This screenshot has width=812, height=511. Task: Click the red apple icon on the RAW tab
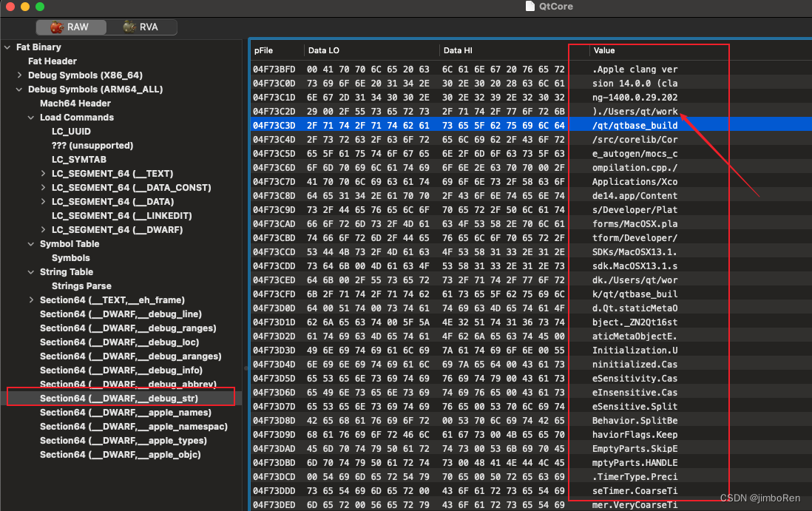click(x=58, y=27)
